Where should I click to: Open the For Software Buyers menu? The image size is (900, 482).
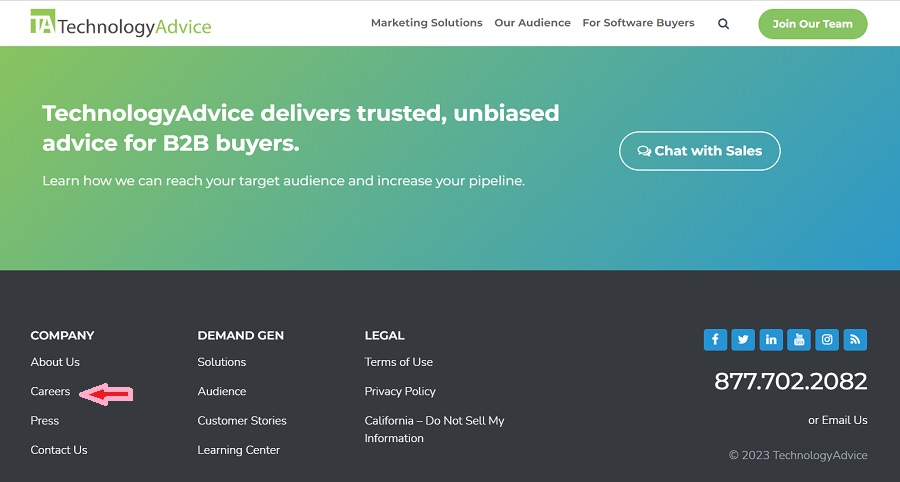(x=638, y=23)
